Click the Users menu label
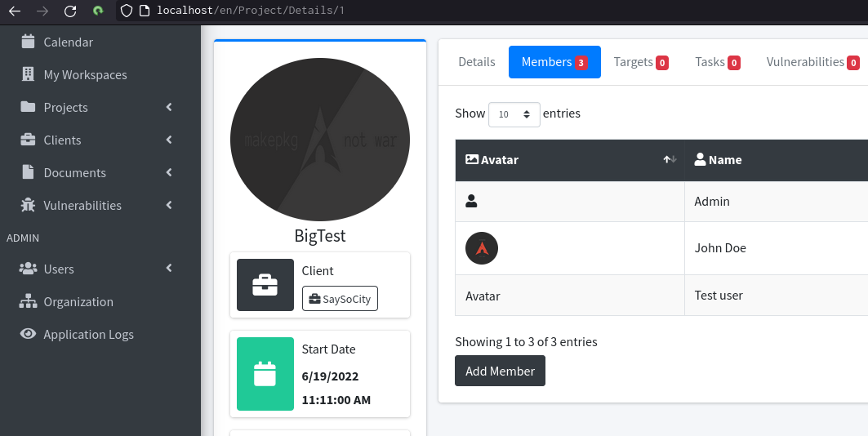 coord(59,269)
